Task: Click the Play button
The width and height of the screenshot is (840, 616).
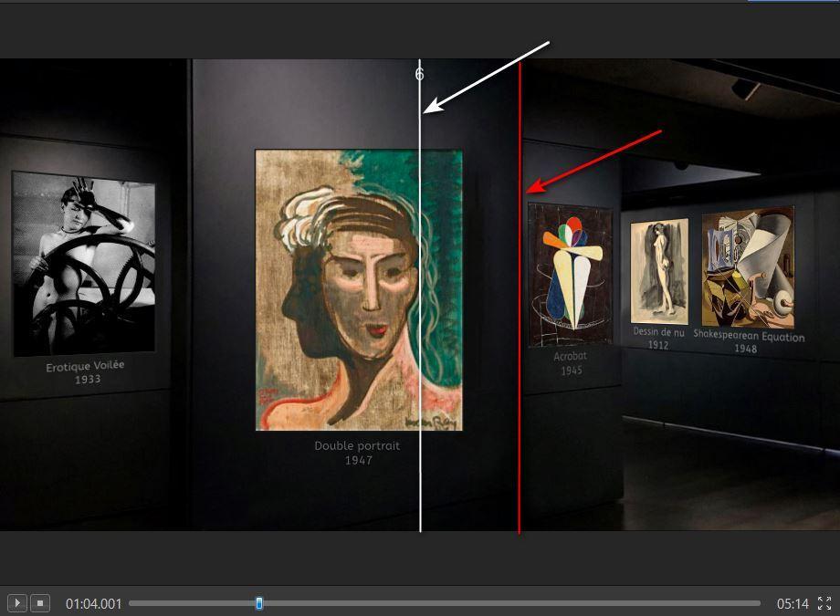Action: coord(17,603)
